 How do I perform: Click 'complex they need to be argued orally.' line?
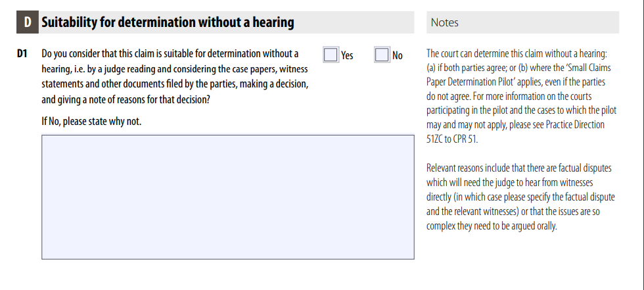pos(492,226)
